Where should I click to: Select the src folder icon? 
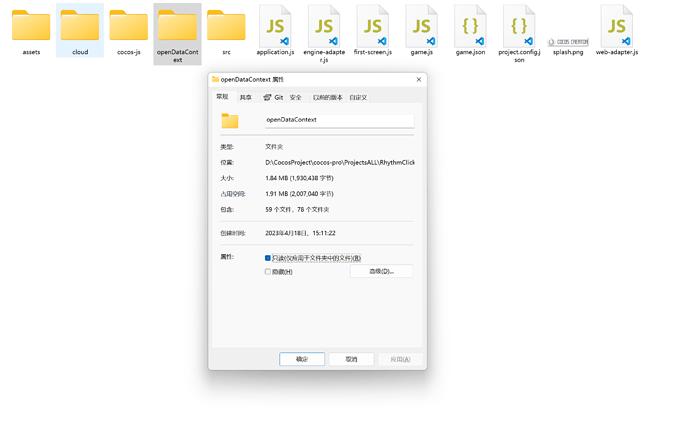click(226, 26)
